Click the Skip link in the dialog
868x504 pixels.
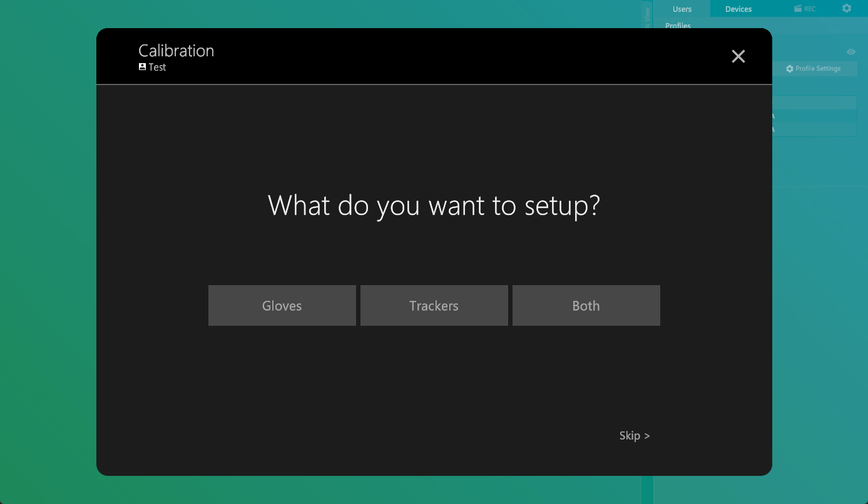[634, 435]
